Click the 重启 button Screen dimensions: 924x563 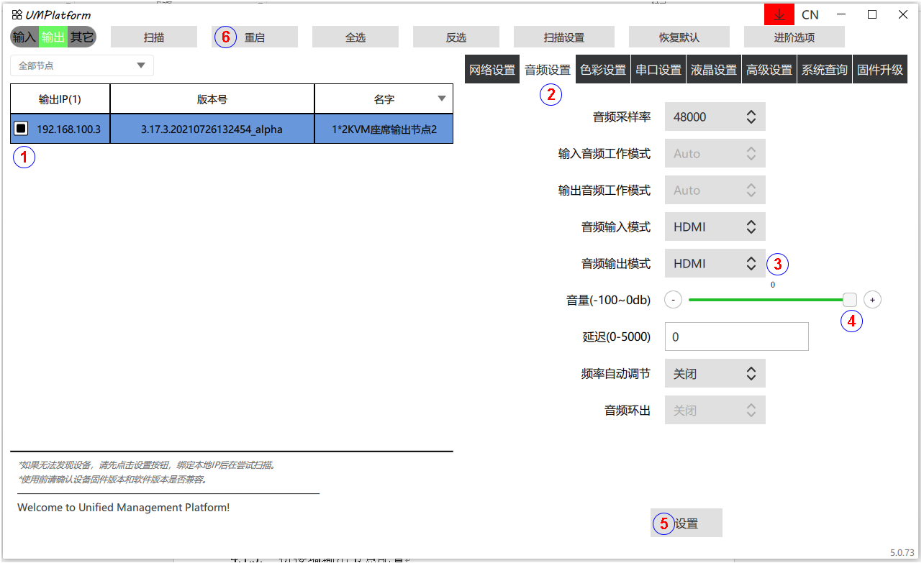[255, 37]
